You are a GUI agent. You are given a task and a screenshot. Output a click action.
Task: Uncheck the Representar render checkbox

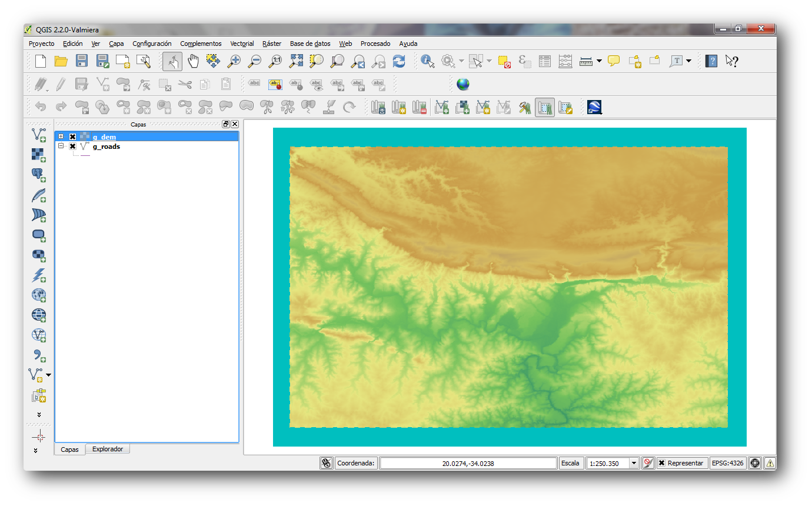(x=662, y=463)
